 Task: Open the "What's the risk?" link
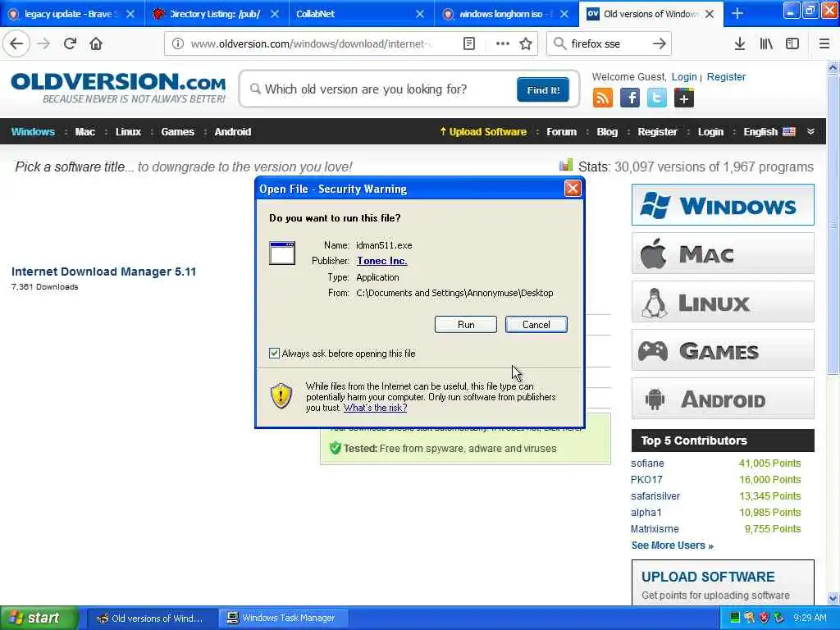tap(375, 408)
